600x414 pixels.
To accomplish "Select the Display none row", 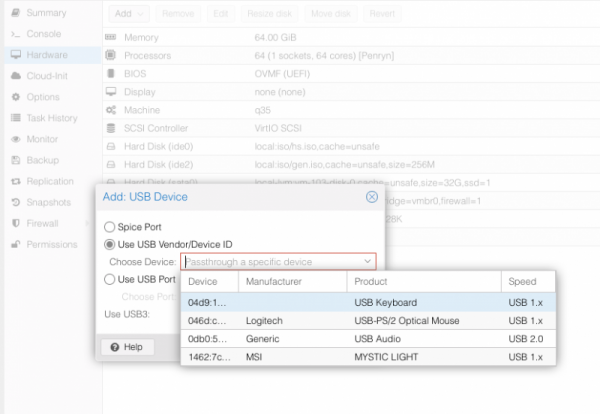I will point(351,92).
